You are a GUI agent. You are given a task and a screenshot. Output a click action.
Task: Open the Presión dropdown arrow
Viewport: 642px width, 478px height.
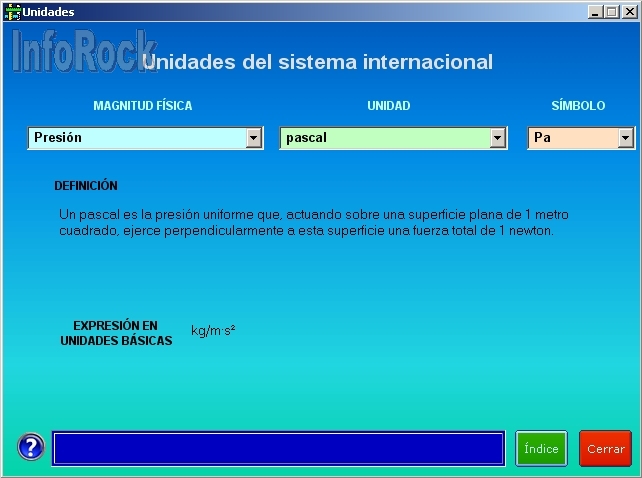tap(254, 138)
